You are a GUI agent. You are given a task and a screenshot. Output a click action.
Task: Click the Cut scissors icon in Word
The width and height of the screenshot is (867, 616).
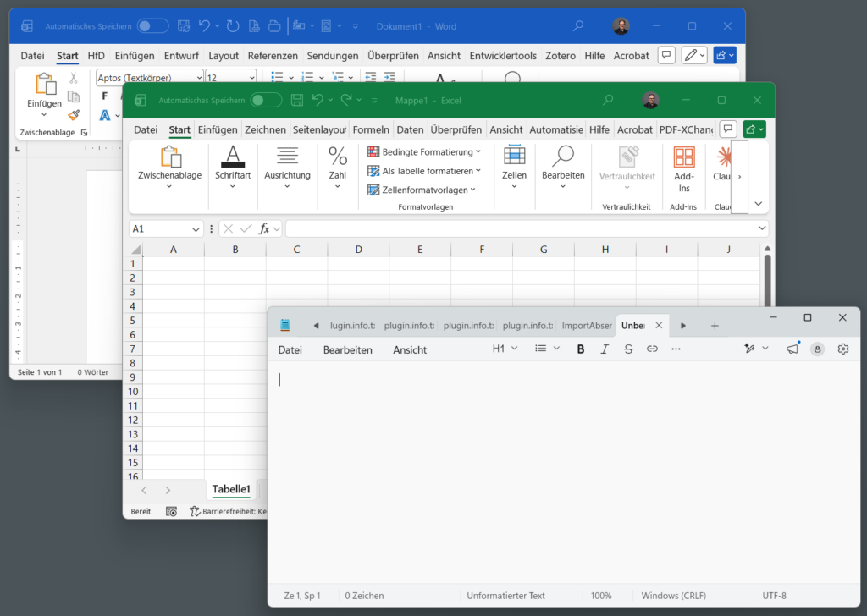point(73,79)
